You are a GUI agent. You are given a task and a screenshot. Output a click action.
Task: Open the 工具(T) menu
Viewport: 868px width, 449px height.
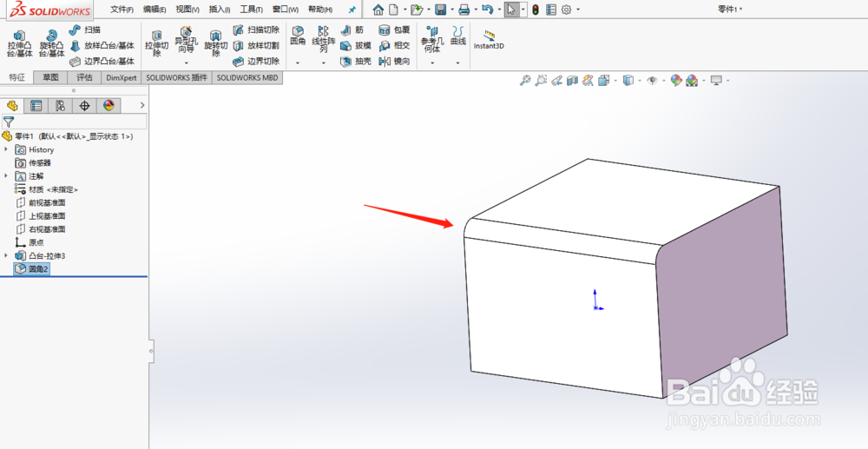click(x=252, y=10)
